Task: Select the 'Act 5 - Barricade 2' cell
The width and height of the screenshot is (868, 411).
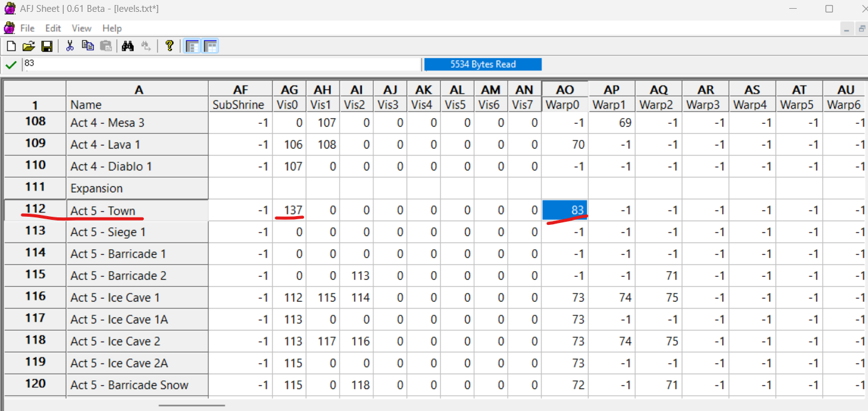Action: (x=138, y=275)
